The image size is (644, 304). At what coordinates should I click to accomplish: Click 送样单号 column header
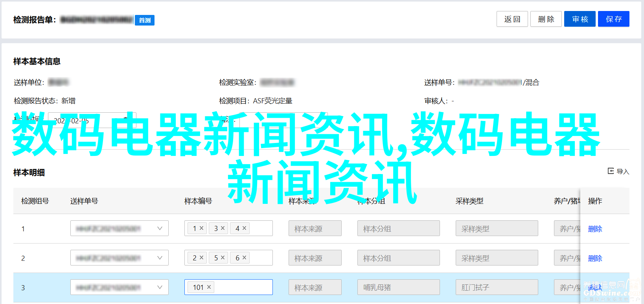84,201
